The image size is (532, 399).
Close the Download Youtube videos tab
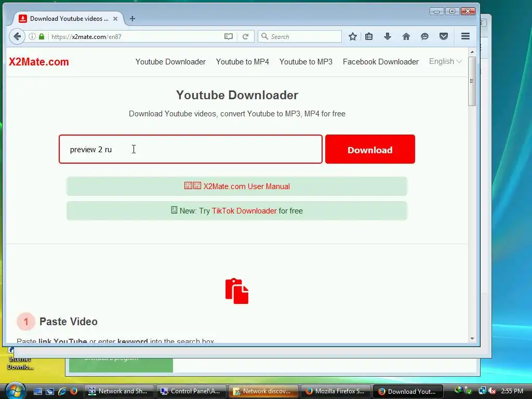coord(115,19)
